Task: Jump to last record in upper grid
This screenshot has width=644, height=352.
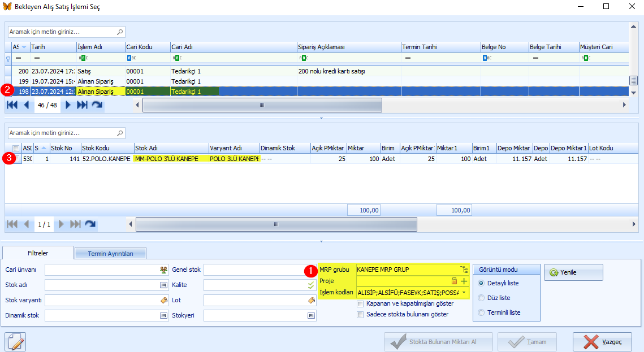Action: (x=82, y=105)
